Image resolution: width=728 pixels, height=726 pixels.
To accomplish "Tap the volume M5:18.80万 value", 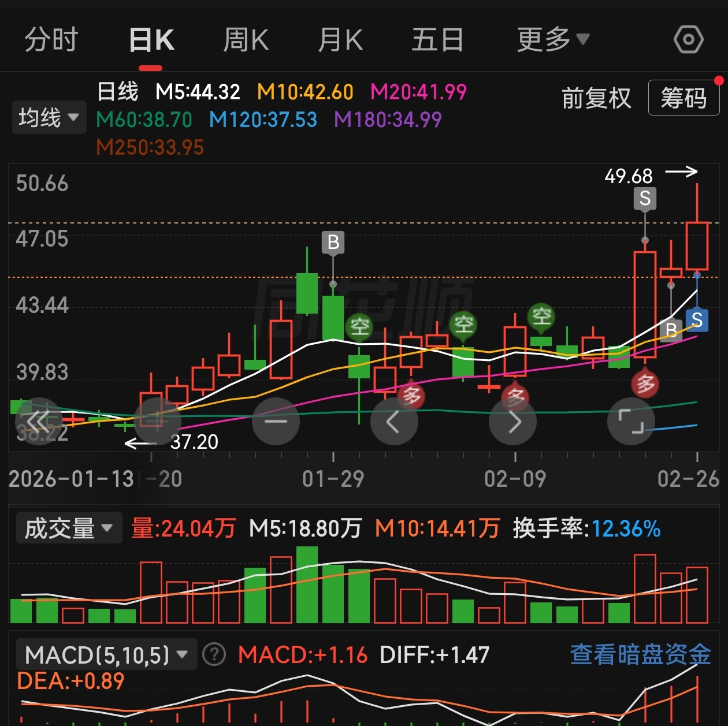I will pyautogui.click(x=305, y=528).
